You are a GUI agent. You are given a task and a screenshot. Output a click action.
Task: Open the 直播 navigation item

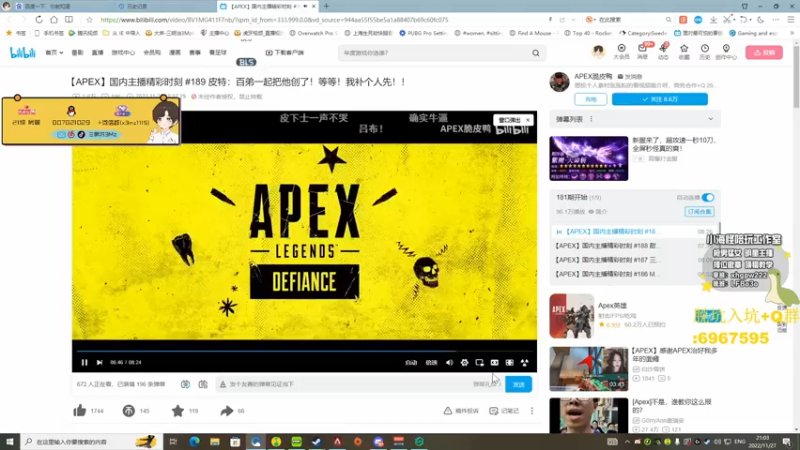pos(97,53)
